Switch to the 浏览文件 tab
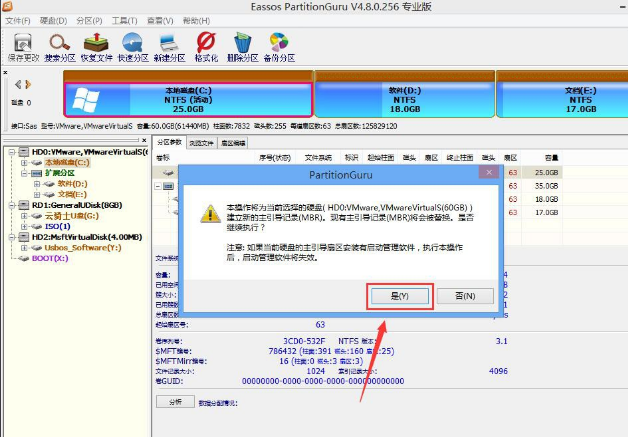 tap(202, 143)
